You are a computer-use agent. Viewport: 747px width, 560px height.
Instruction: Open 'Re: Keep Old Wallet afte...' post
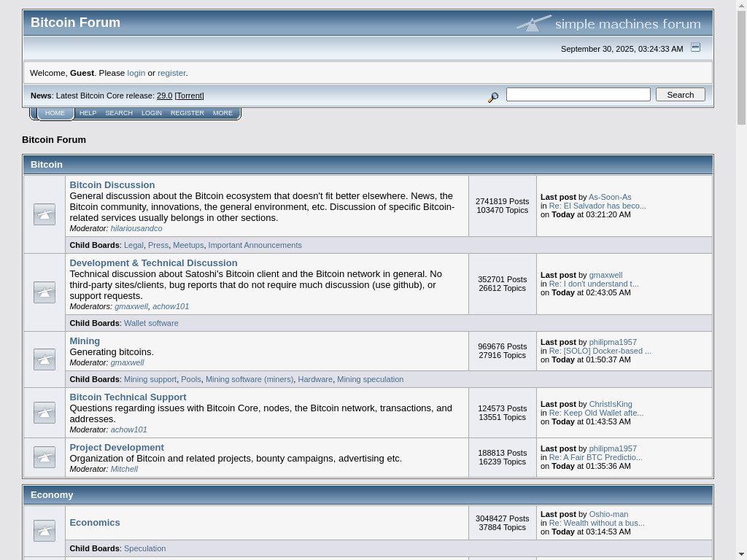(596, 413)
